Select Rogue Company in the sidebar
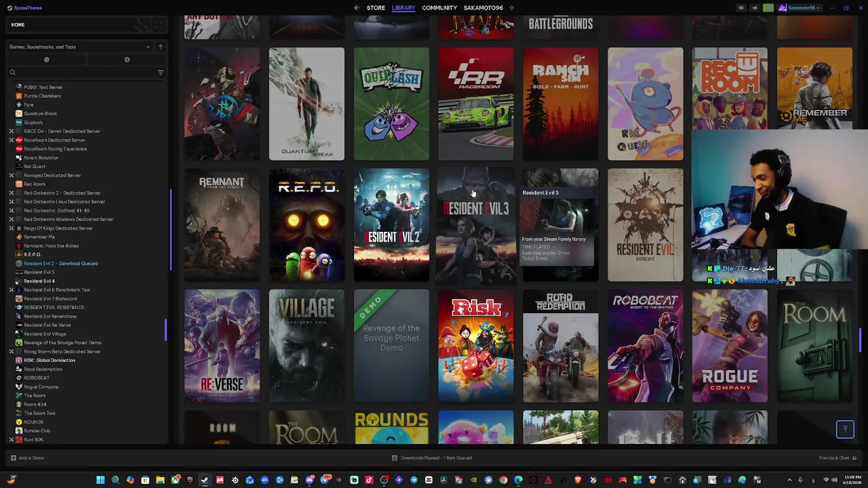The height and width of the screenshot is (488, 868). (41, 386)
